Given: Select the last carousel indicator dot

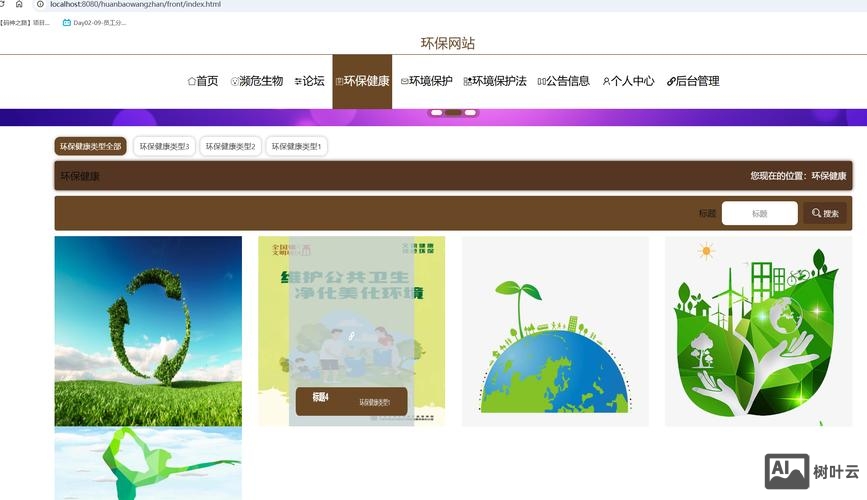Looking at the screenshot, I should (470, 113).
